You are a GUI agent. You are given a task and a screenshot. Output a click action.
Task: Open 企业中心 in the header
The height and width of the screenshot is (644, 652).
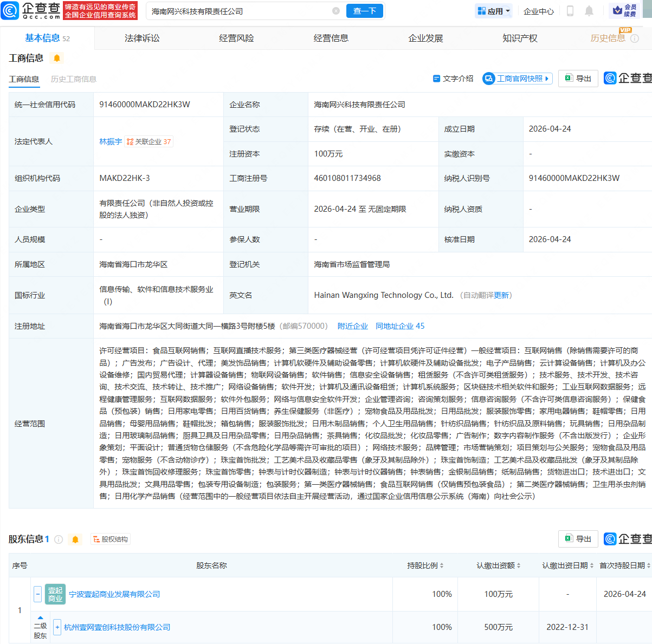tap(539, 11)
